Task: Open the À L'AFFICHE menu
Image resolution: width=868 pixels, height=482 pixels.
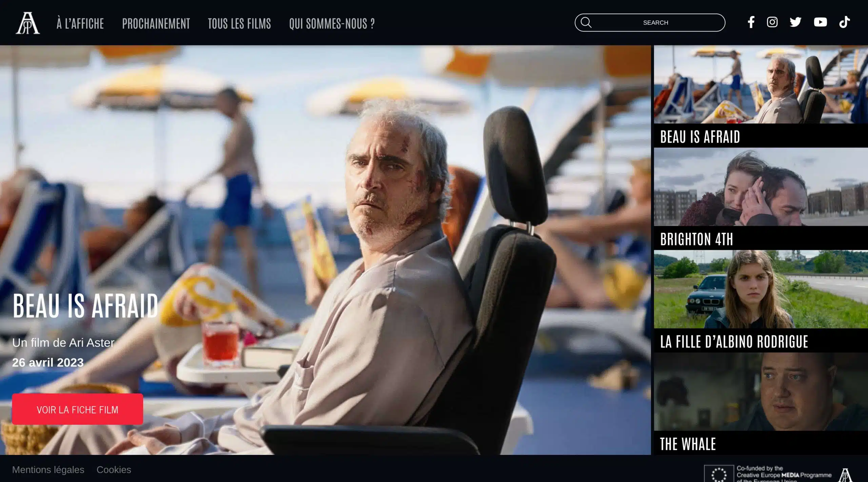Action: [x=80, y=23]
